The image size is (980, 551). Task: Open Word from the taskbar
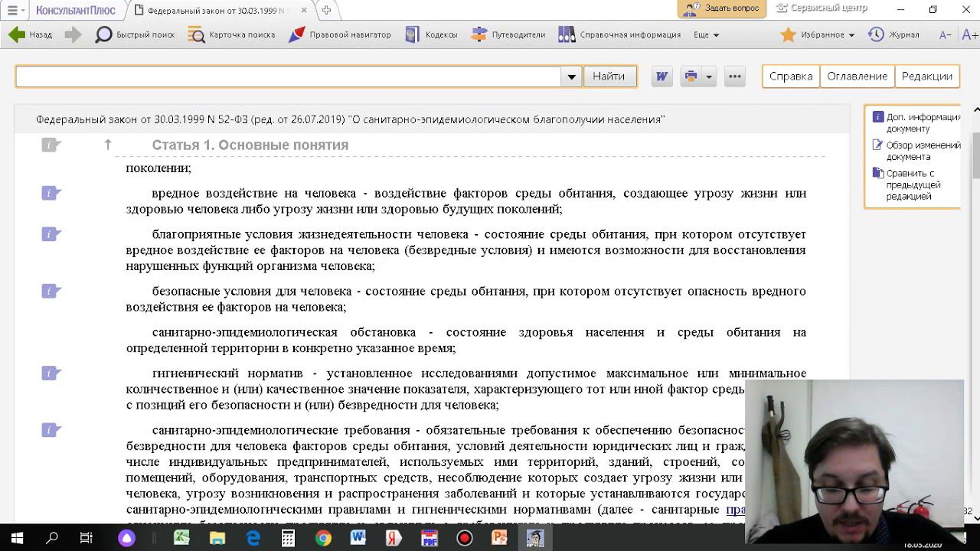358,538
